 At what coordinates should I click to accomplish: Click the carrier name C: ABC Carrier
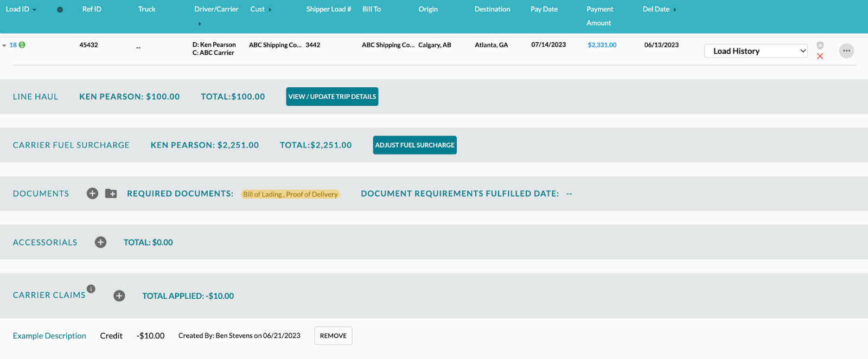(213, 53)
